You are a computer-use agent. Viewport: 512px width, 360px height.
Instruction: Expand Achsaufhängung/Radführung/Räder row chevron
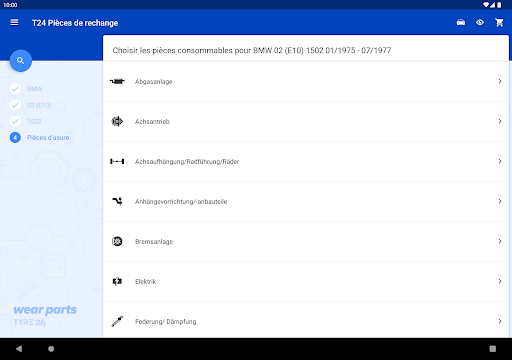(500, 161)
